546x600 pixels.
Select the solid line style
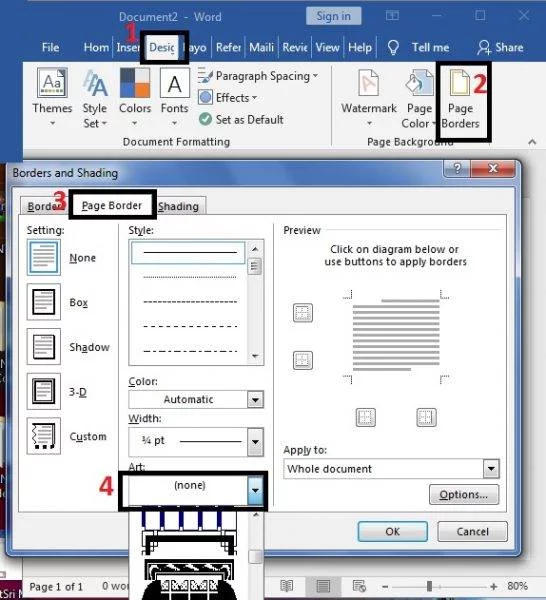[x=188, y=253]
